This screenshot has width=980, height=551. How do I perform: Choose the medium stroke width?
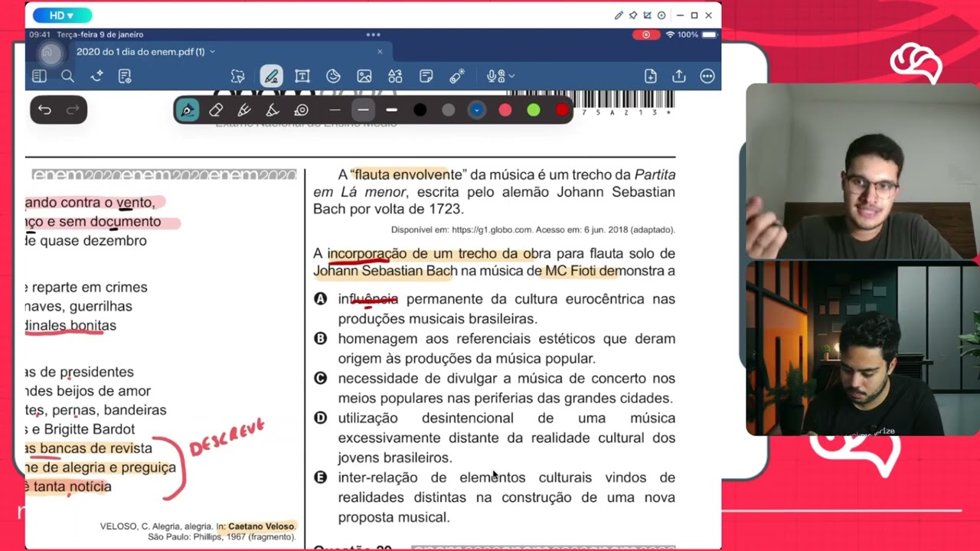click(363, 110)
